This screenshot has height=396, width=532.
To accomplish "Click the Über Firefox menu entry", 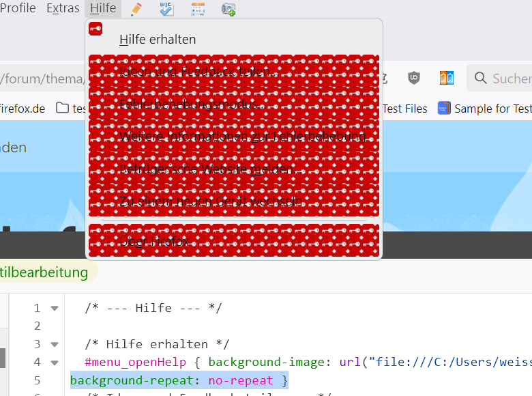I will click(154, 241).
